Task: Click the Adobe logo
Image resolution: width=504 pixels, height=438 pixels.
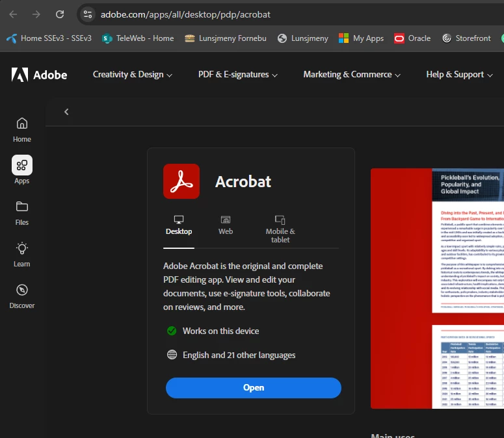Action: coord(39,75)
